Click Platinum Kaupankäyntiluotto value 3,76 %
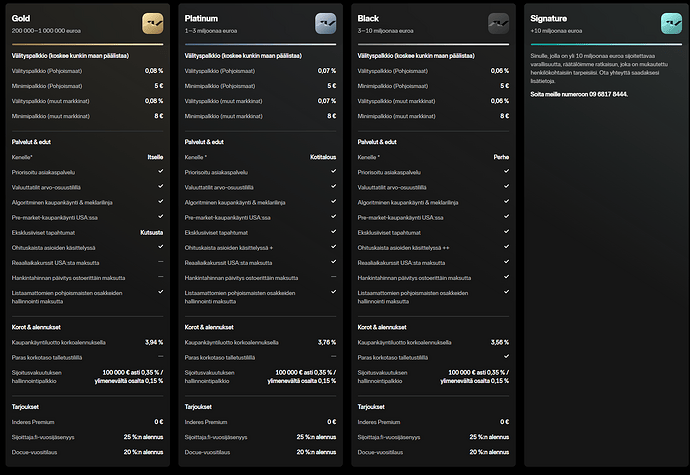 [327, 342]
